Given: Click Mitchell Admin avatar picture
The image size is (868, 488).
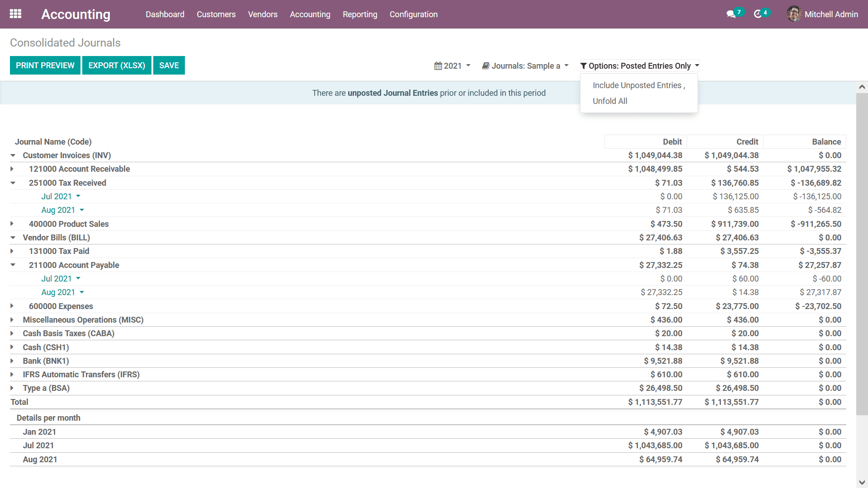Looking at the screenshot, I should point(794,14).
